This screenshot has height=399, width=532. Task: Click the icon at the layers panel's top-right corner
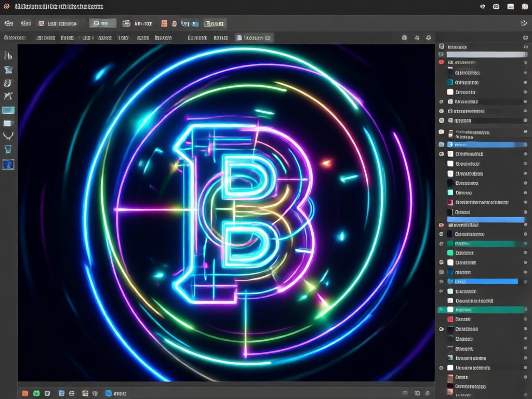(525, 37)
